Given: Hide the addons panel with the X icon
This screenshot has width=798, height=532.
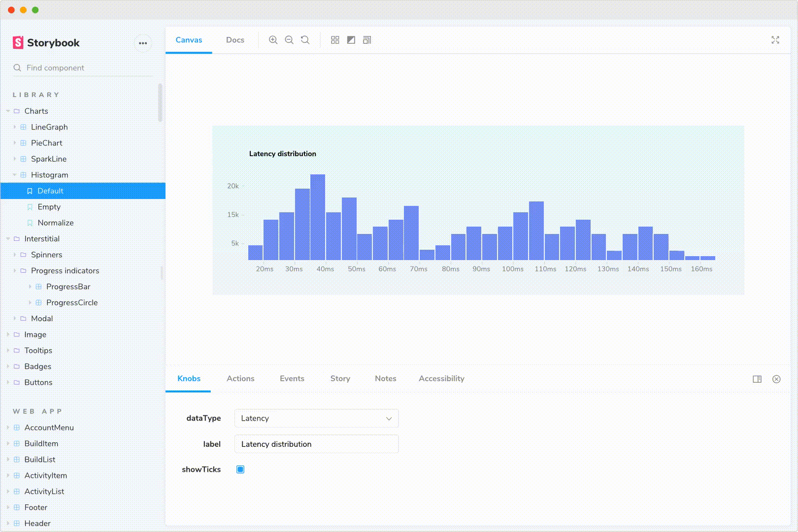Looking at the screenshot, I should coord(776,379).
